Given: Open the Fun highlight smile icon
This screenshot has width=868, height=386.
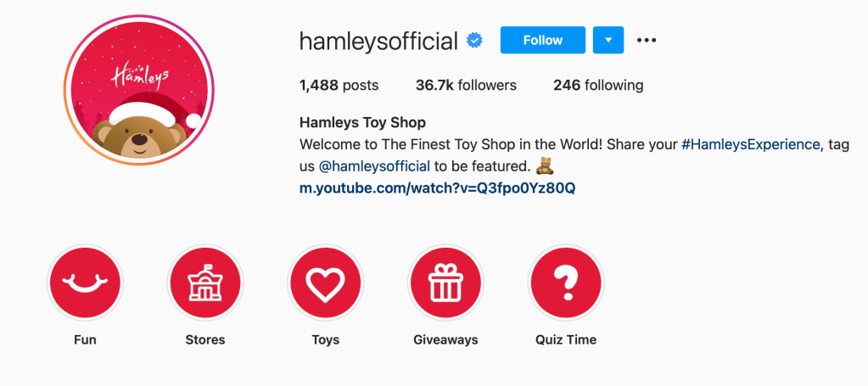Looking at the screenshot, I should point(85,283).
